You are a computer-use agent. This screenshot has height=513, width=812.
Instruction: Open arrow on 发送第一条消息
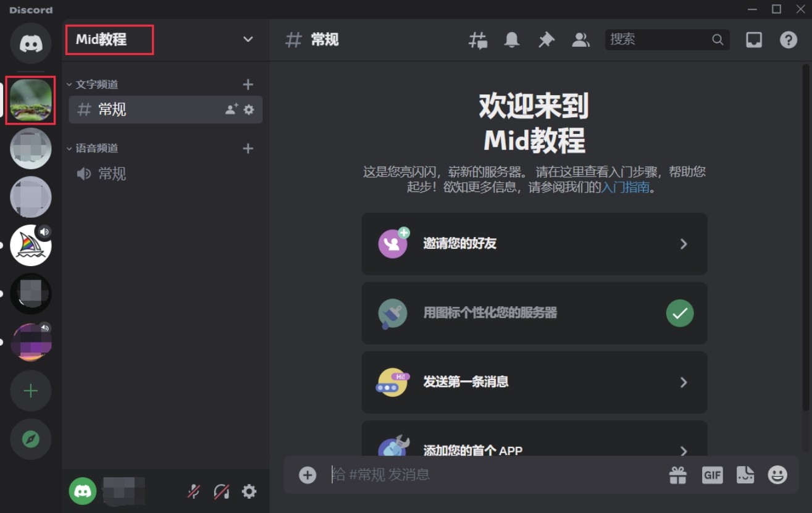684,382
